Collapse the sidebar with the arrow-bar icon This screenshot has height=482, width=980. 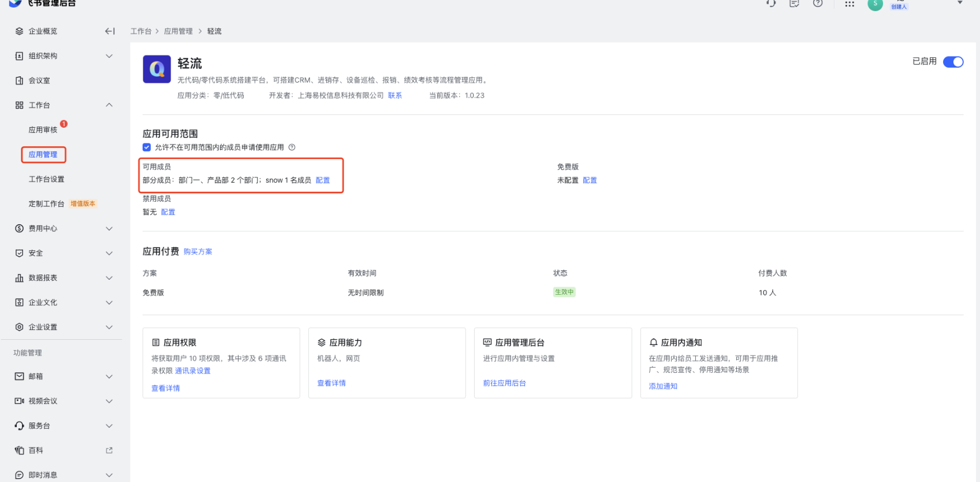[x=110, y=31]
